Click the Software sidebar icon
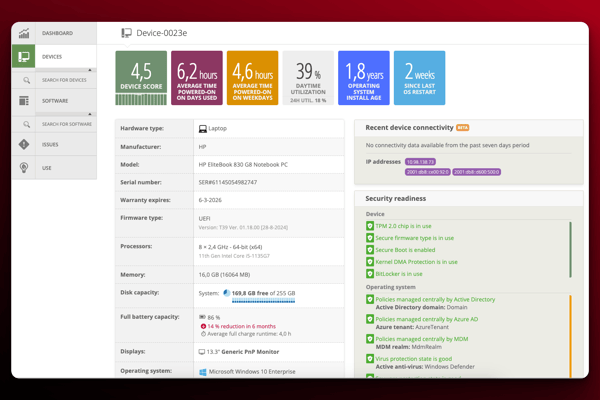The image size is (600, 400). pyautogui.click(x=24, y=101)
